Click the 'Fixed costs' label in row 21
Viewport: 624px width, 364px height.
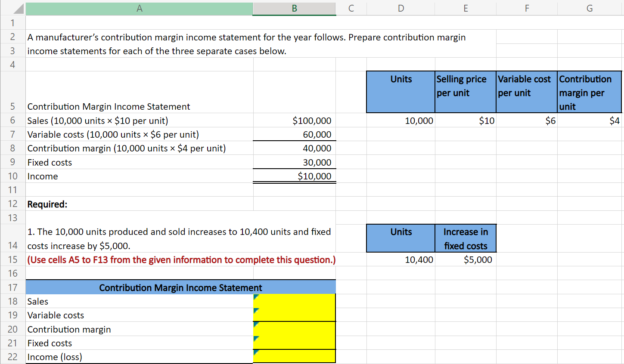50,343
